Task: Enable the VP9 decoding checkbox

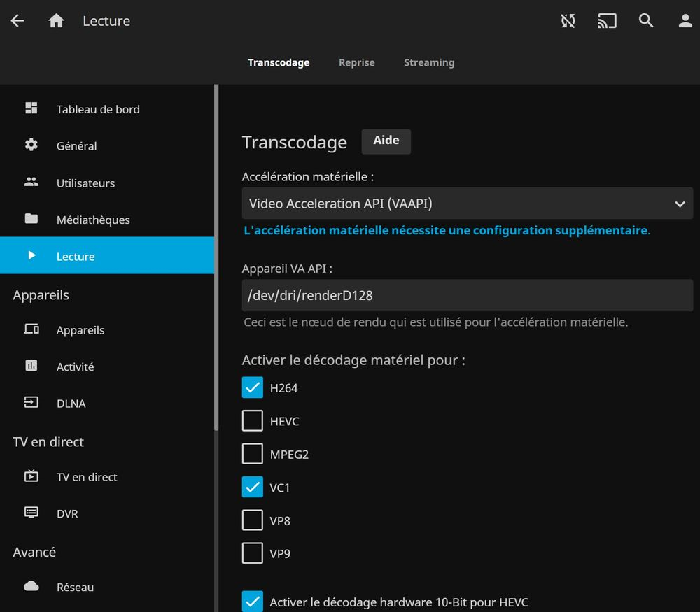Action: 253,553
